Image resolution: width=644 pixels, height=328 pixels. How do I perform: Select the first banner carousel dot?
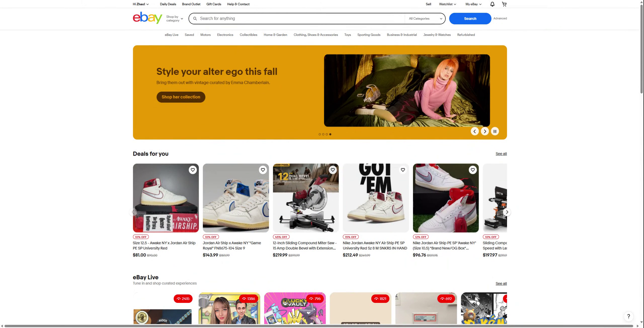pos(320,134)
